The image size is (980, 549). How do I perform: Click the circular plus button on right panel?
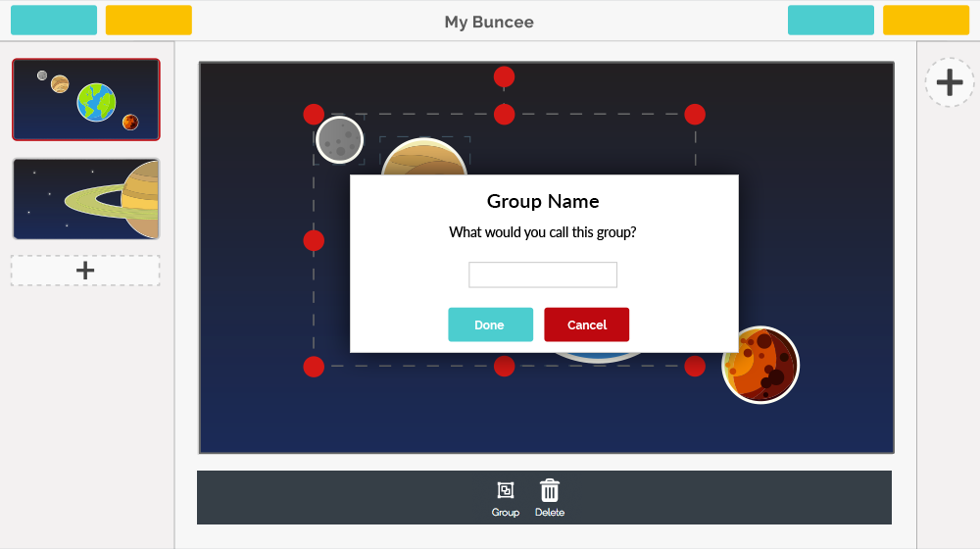pos(949,82)
